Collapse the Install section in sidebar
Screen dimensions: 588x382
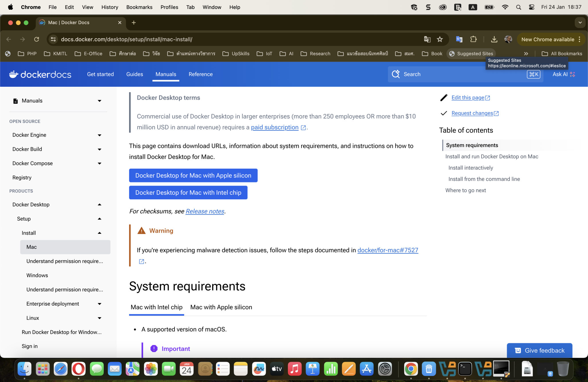click(x=99, y=233)
